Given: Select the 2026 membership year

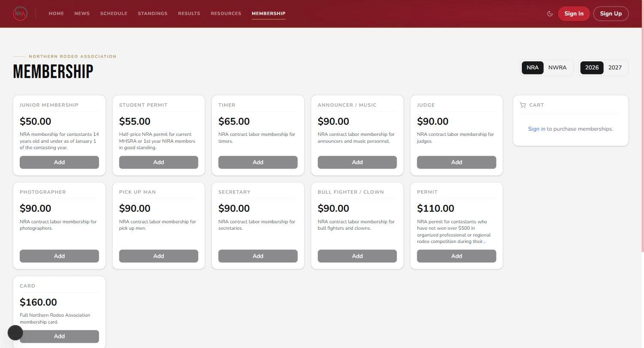Looking at the screenshot, I should [592, 68].
